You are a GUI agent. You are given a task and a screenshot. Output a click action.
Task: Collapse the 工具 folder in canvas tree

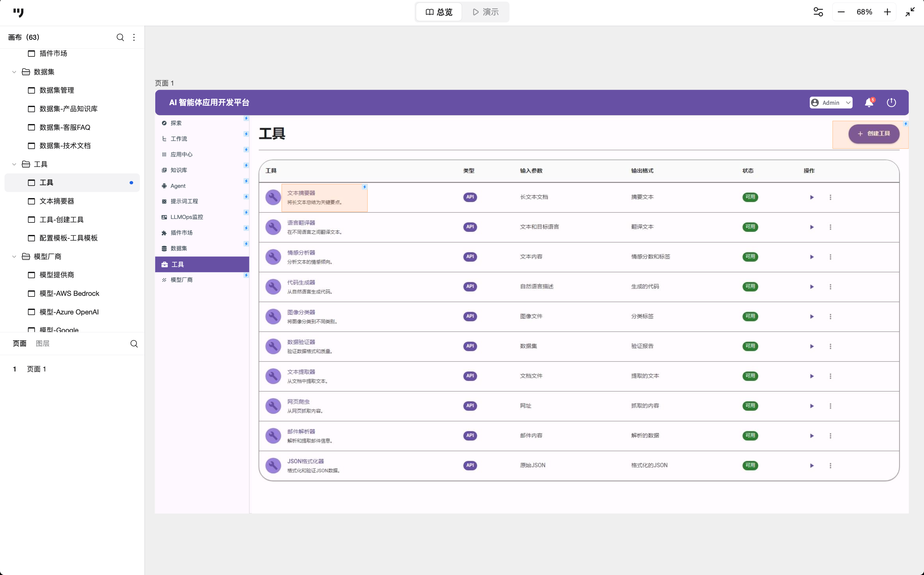click(x=14, y=164)
